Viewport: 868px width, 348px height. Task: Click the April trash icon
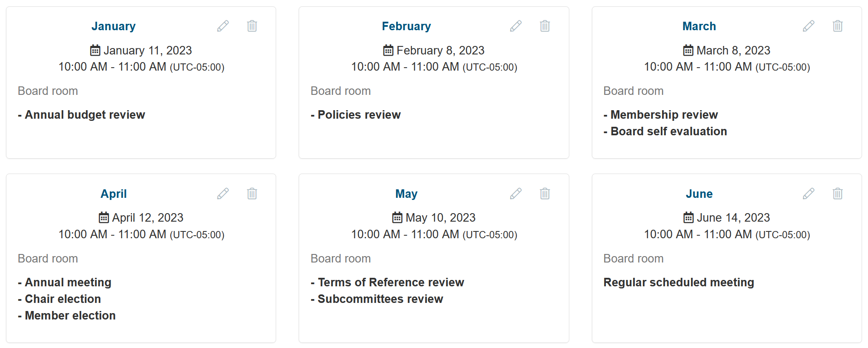tap(252, 194)
